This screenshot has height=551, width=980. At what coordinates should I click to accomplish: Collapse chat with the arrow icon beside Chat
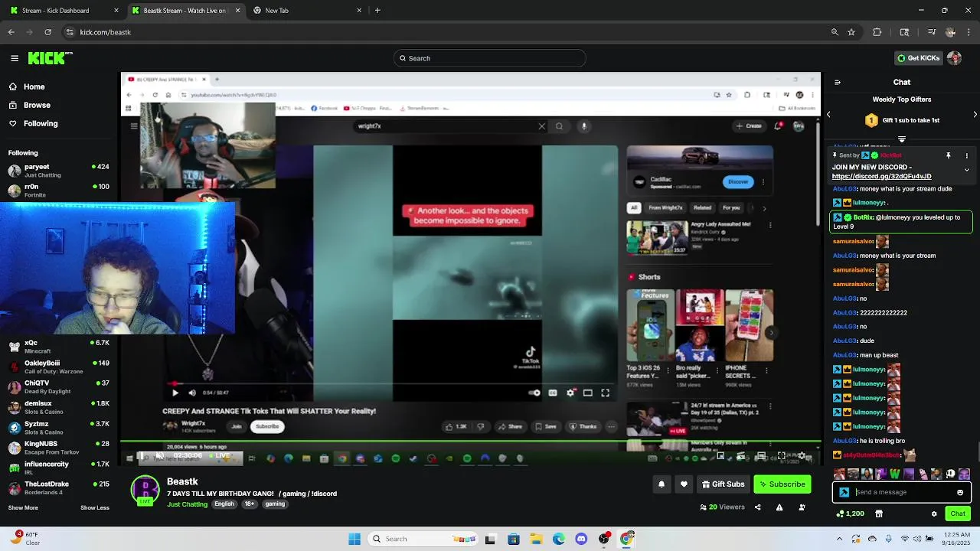click(x=838, y=82)
